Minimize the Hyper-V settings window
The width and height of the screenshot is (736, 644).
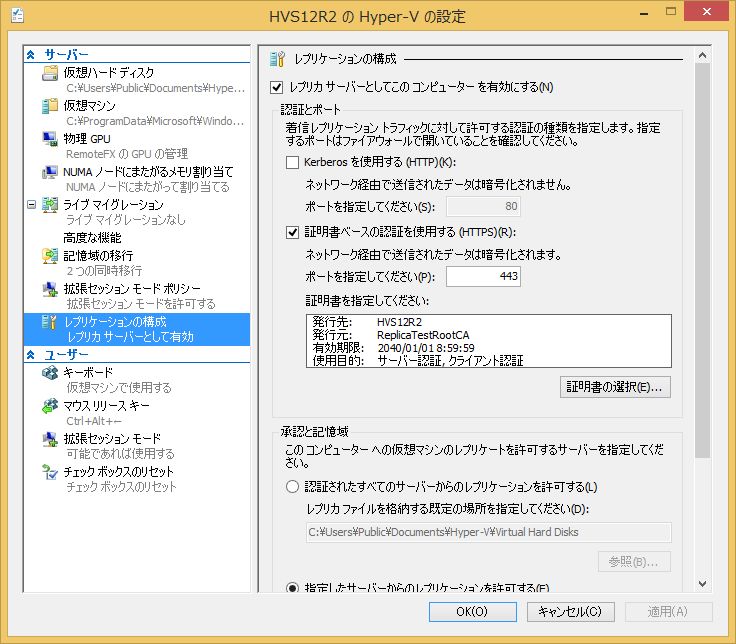point(644,13)
